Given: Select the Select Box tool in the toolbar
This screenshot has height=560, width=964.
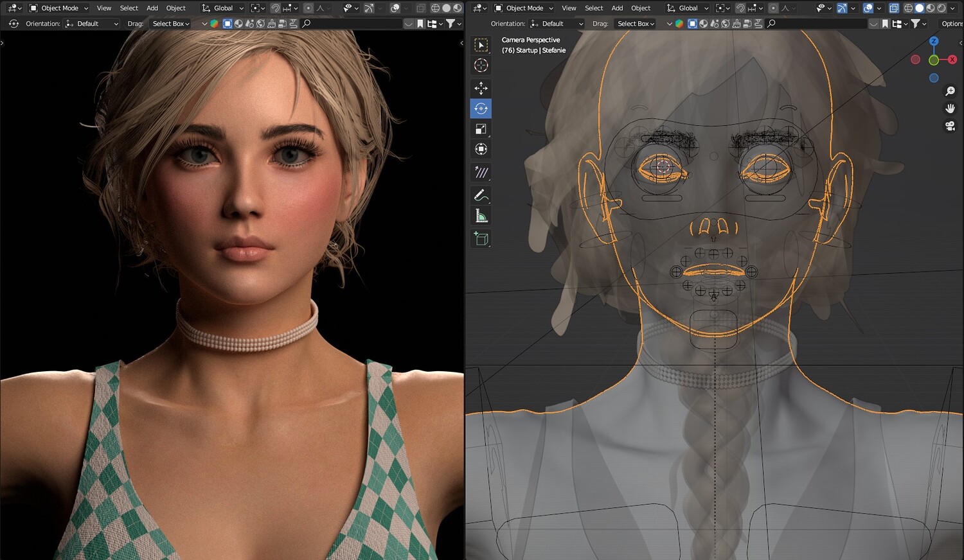Looking at the screenshot, I should 481,45.
